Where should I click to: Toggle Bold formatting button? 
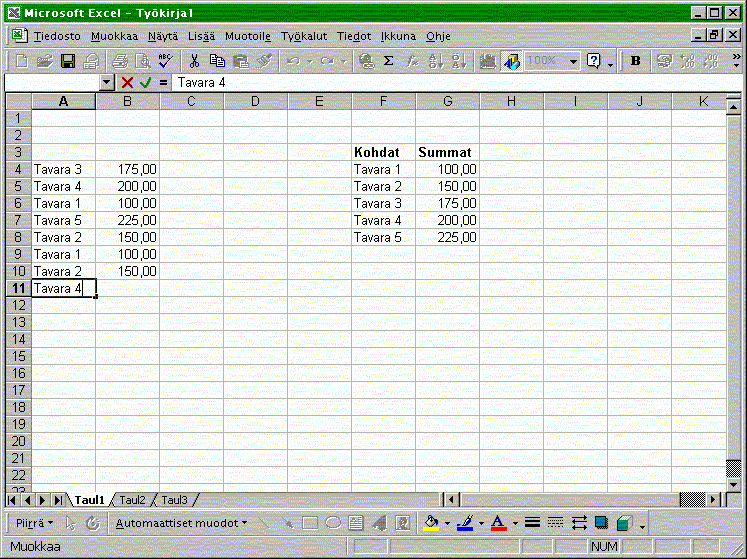tap(635, 61)
